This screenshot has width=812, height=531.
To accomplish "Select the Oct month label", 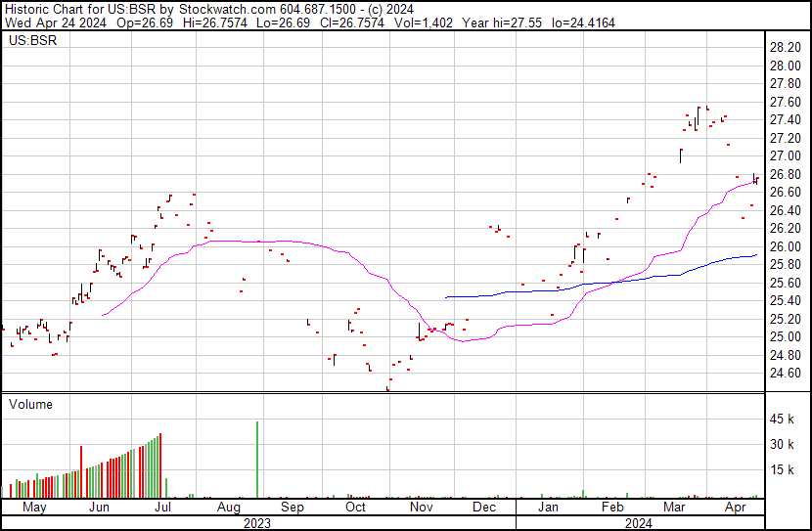I will [356, 508].
